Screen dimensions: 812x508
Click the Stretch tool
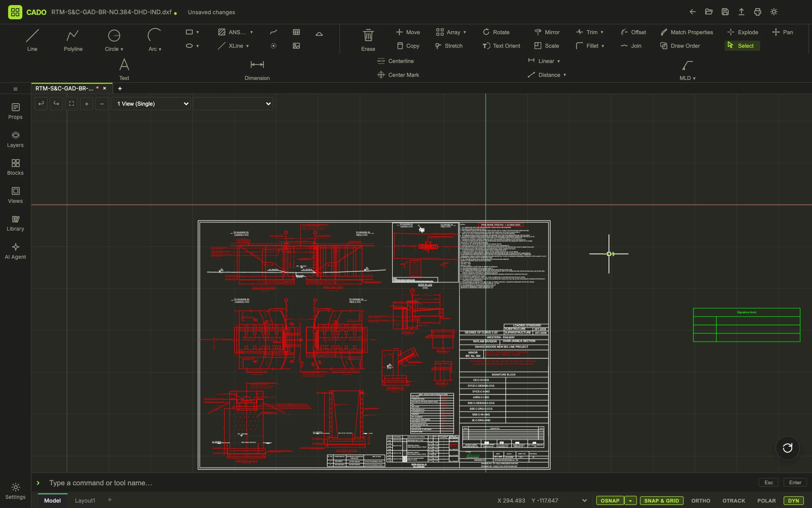point(449,46)
